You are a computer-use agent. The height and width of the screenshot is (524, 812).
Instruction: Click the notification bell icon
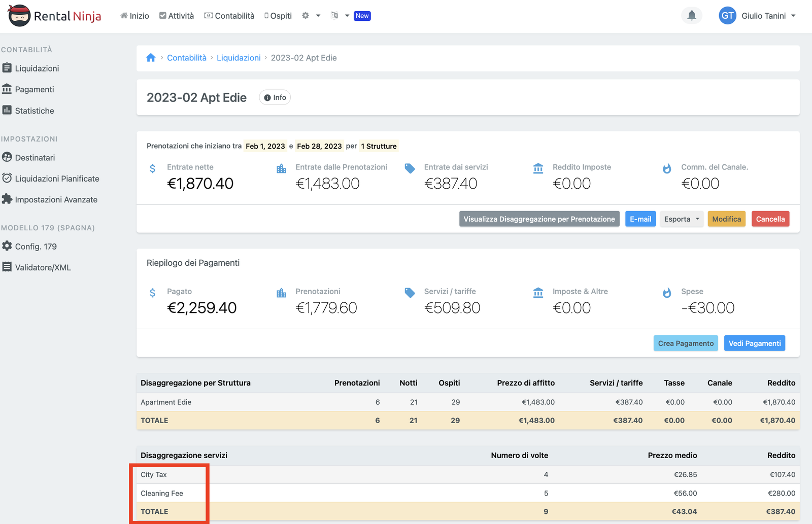point(691,16)
